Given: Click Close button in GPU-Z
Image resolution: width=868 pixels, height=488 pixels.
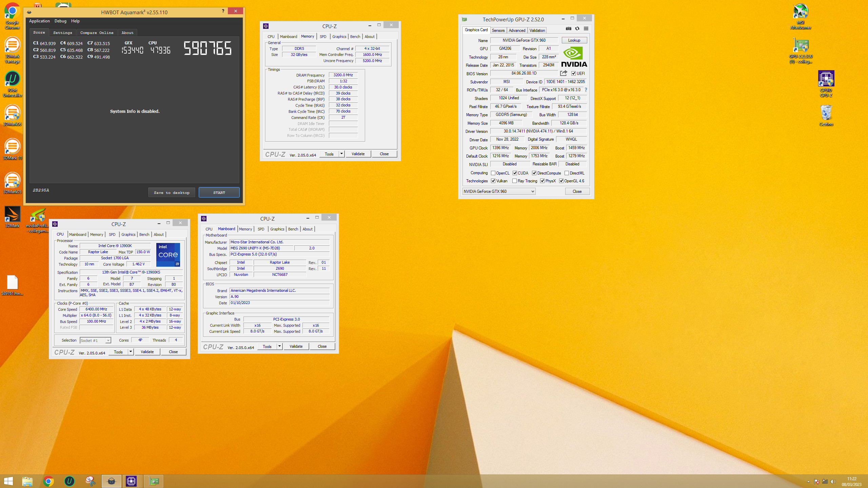Looking at the screenshot, I should 577,191.
